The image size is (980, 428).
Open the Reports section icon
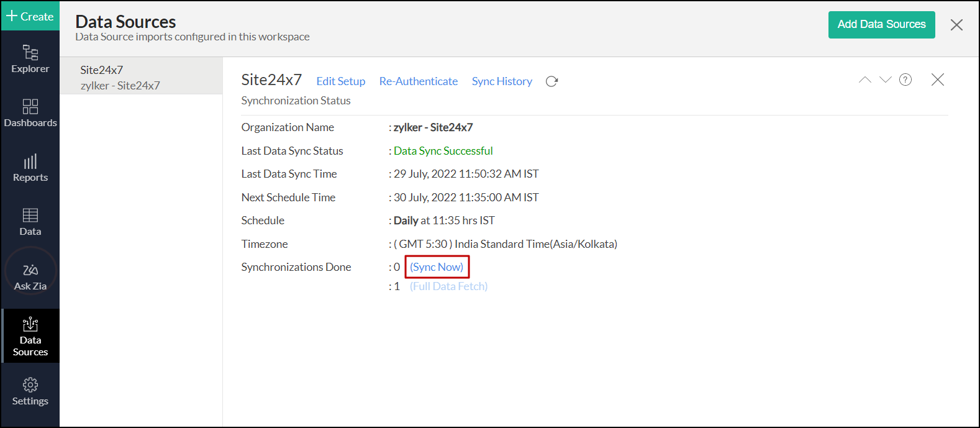pyautogui.click(x=30, y=168)
